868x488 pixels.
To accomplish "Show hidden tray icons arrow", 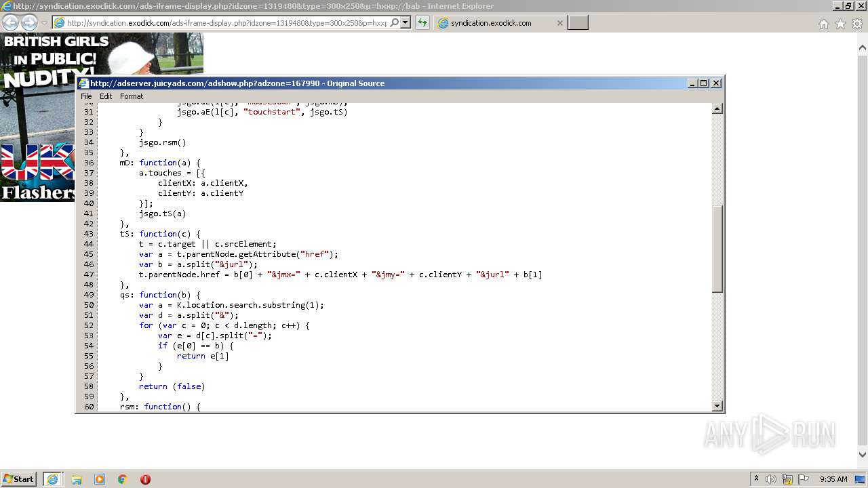I will click(756, 479).
